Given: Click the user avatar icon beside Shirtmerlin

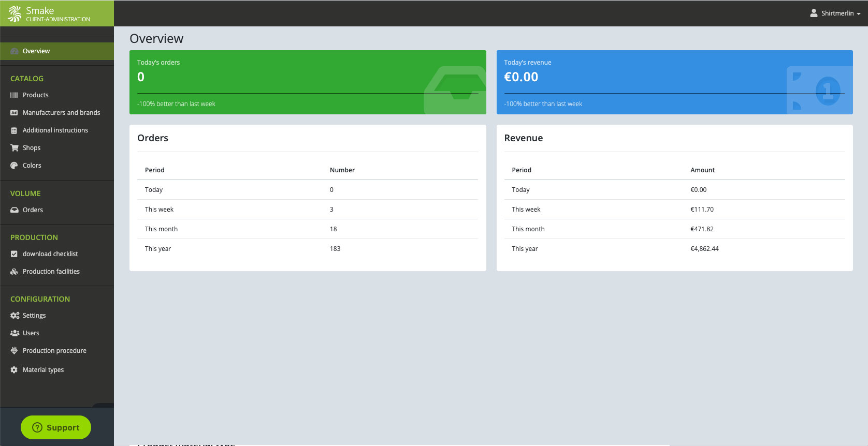Looking at the screenshot, I should [x=814, y=13].
